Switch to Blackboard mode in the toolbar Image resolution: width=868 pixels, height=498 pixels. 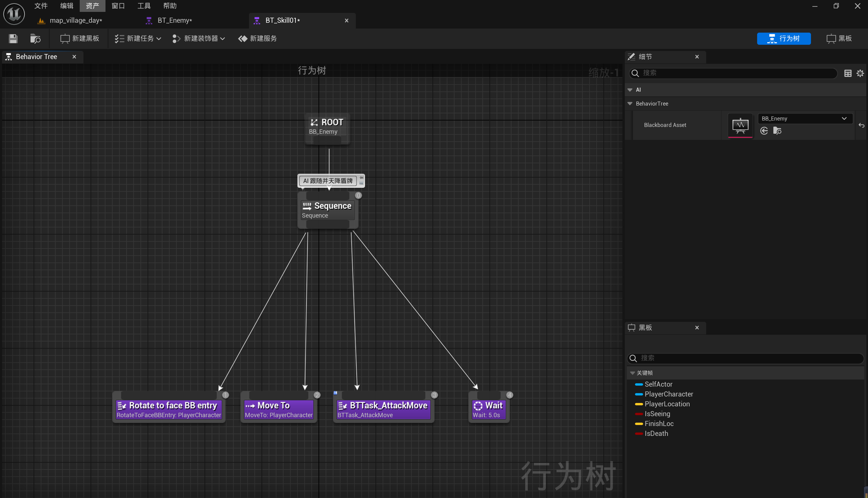tap(839, 39)
